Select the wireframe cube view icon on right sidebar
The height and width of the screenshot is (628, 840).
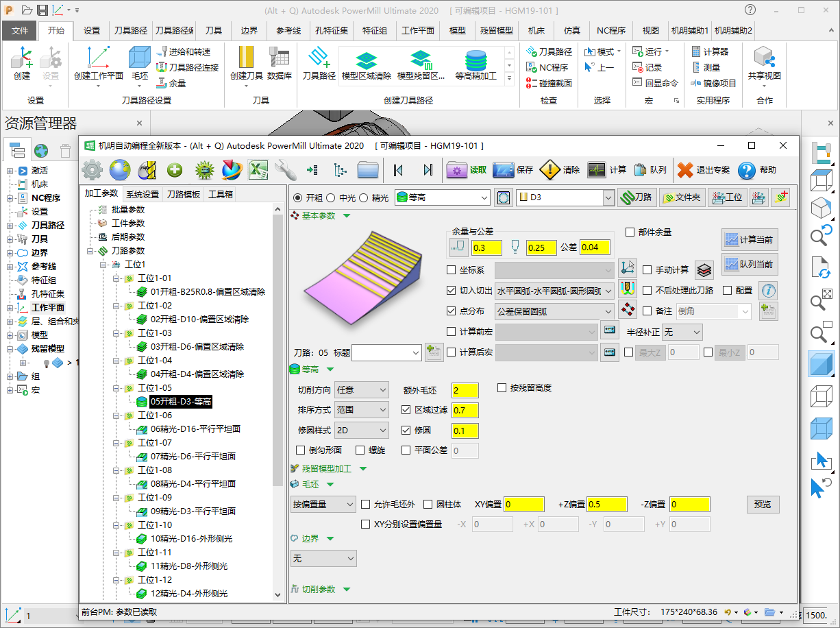821,398
